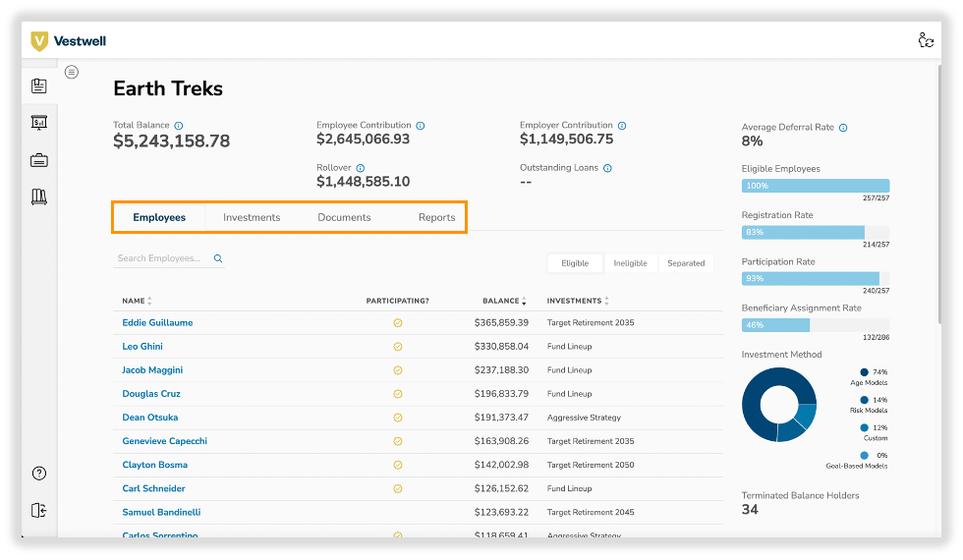Viewport: 963px width, 560px height.
Task: Open the help question mark icon
Action: click(x=39, y=474)
